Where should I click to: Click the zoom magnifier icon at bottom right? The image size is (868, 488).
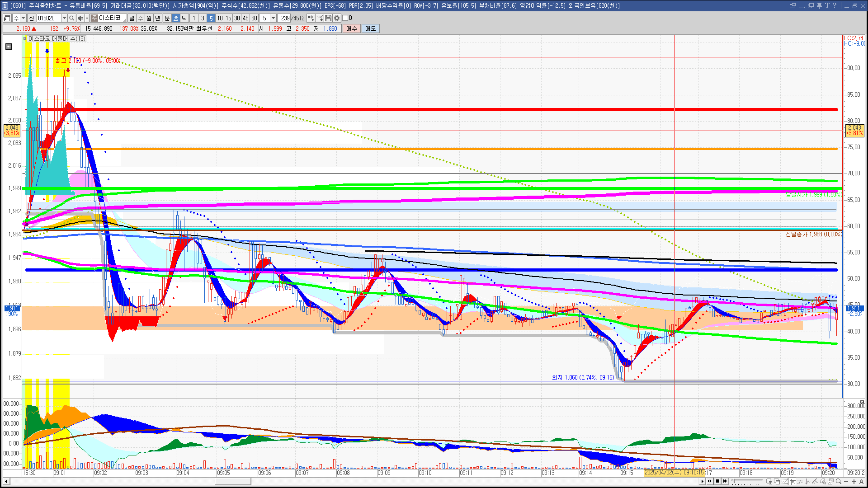coord(839,482)
